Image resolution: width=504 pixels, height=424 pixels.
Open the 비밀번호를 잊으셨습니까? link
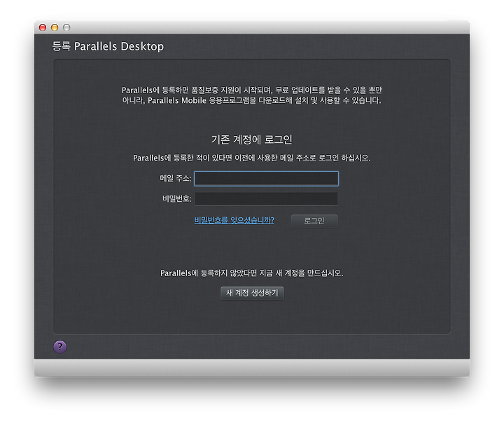234,220
